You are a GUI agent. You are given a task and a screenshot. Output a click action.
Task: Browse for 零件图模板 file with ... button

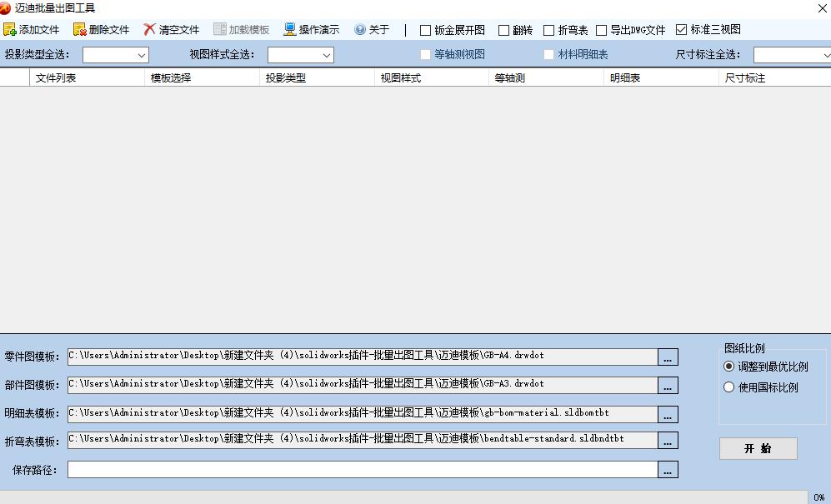(668, 357)
